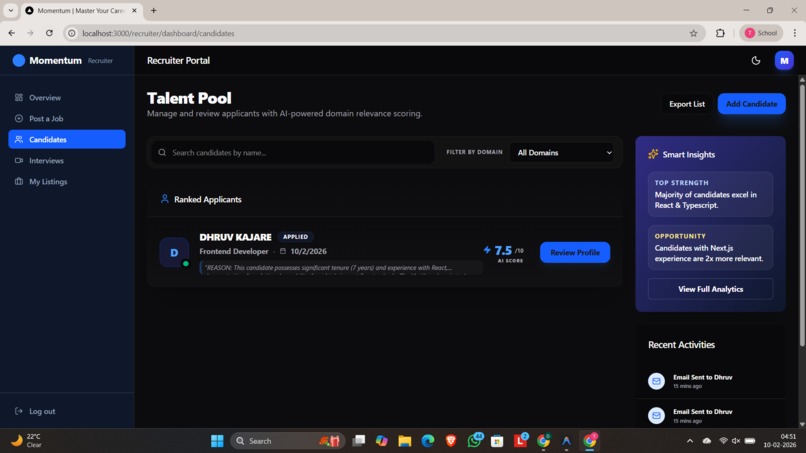
Task: Open WhatsApp from taskbar
Action: (x=474, y=441)
